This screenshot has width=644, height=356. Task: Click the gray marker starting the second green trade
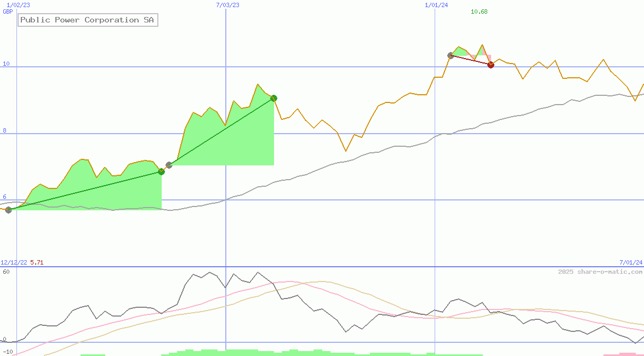pos(169,165)
